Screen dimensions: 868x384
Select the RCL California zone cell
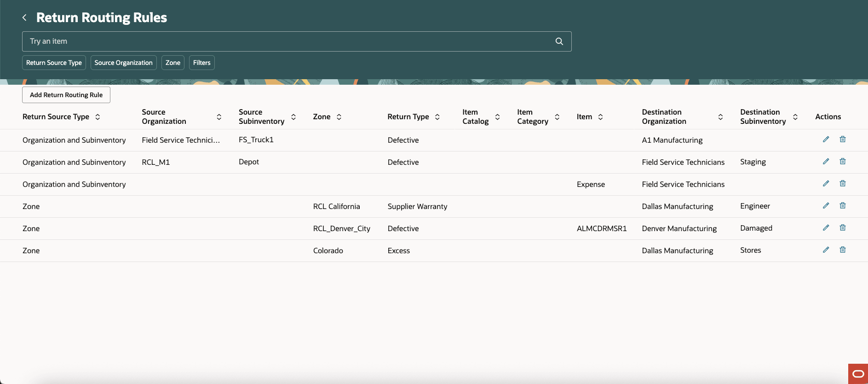coord(337,206)
